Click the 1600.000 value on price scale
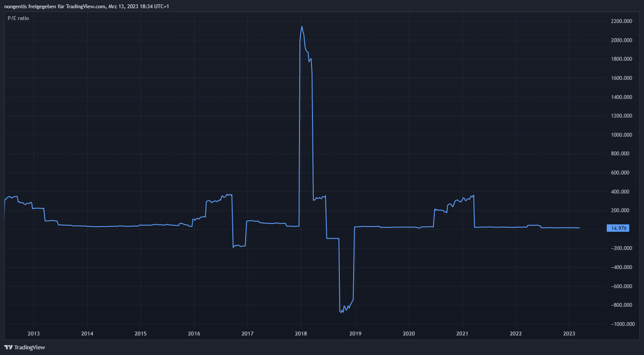The width and height of the screenshot is (644, 355). pyautogui.click(x=621, y=78)
